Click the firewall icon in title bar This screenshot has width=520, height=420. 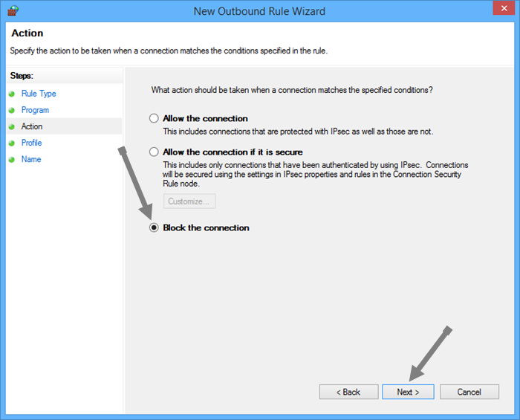click(x=13, y=10)
